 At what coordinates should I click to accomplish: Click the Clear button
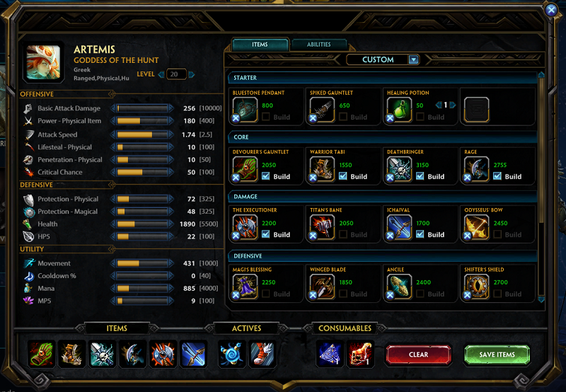pyautogui.click(x=418, y=354)
